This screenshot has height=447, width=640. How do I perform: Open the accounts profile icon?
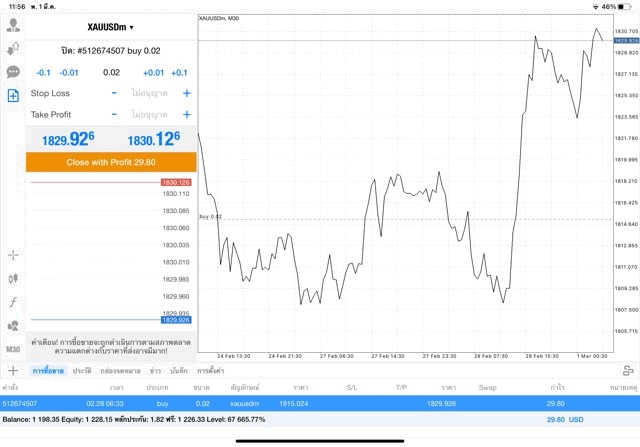tap(13, 25)
